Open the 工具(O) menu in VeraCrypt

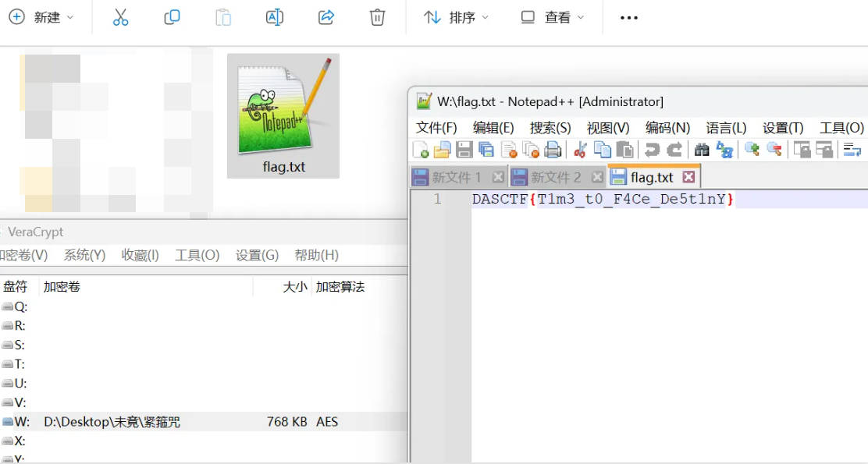pyautogui.click(x=197, y=255)
